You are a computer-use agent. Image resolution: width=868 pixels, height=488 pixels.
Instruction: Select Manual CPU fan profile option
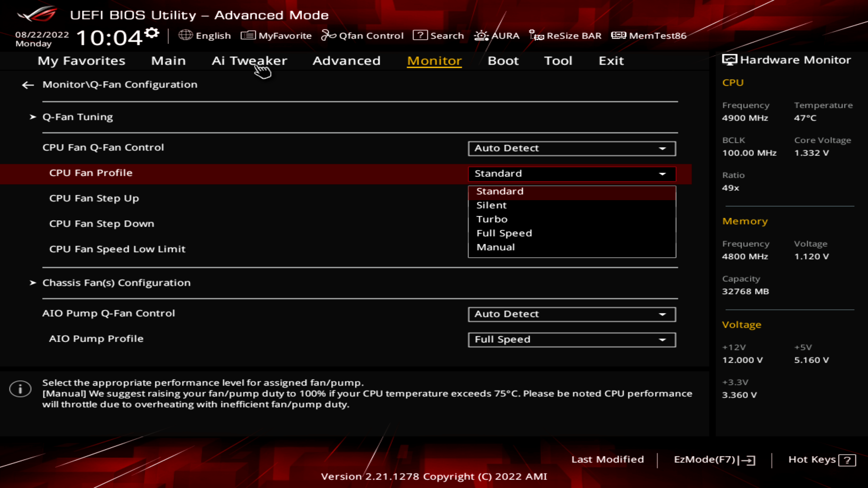(x=495, y=247)
